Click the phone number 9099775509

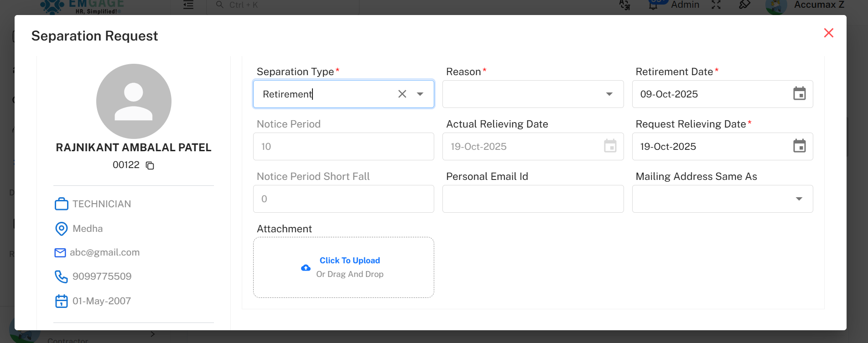(x=102, y=276)
